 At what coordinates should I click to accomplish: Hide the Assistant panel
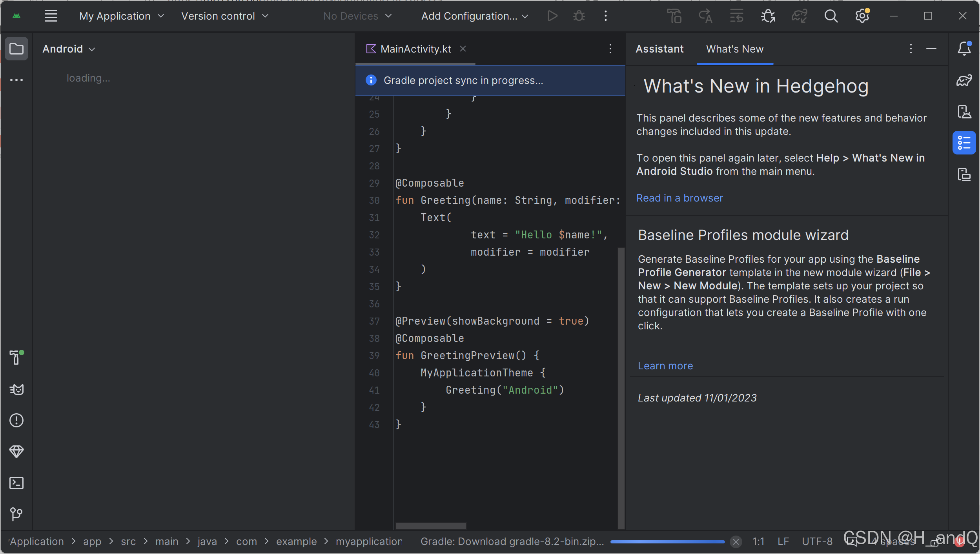coord(931,49)
